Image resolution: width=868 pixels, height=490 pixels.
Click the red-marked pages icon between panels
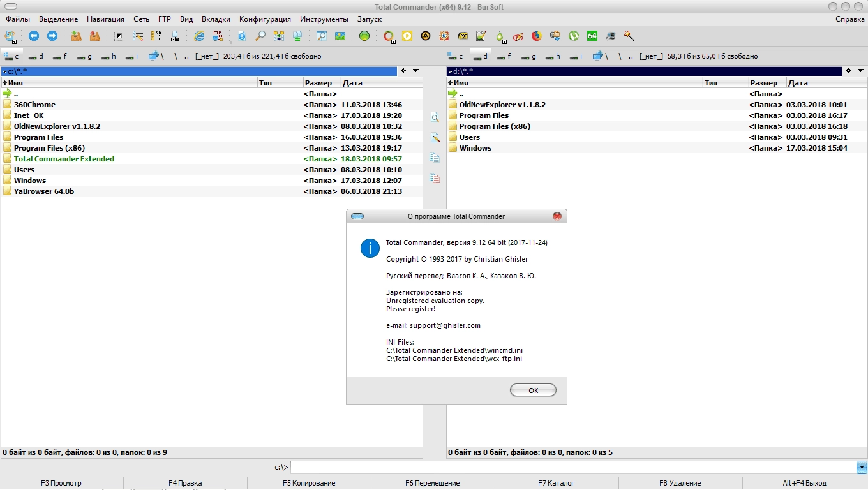pos(435,179)
